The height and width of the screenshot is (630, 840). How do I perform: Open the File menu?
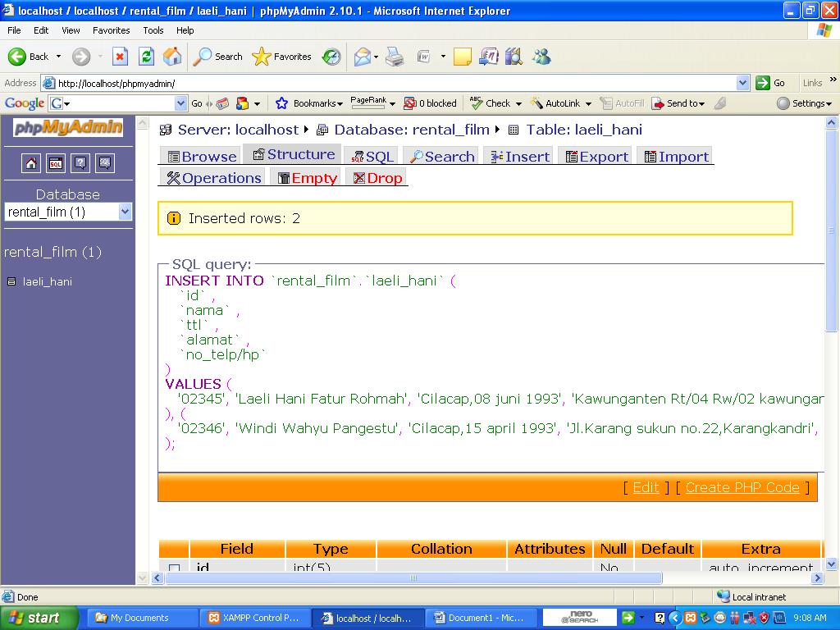point(15,30)
